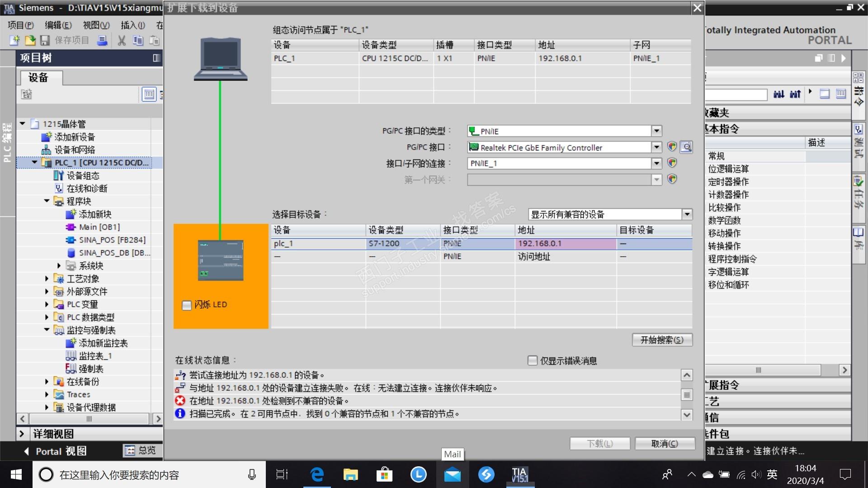This screenshot has width=868, height=488.
Task: Click the shield icon beside PG/PC interface
Action: 672,147
